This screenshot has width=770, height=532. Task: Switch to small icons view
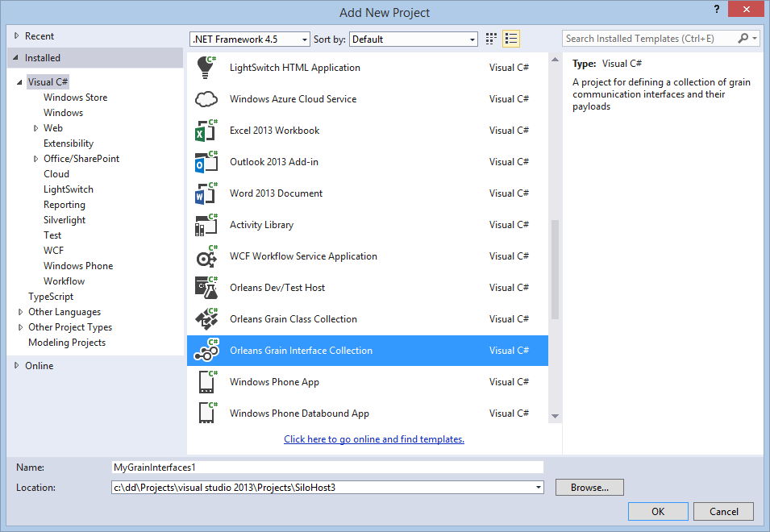[x=492, y=39]
